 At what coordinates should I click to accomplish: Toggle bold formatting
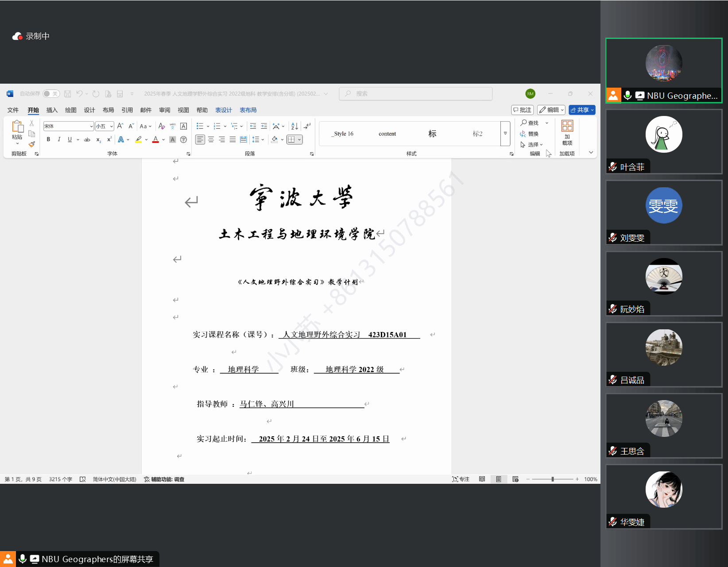point(48,139)
